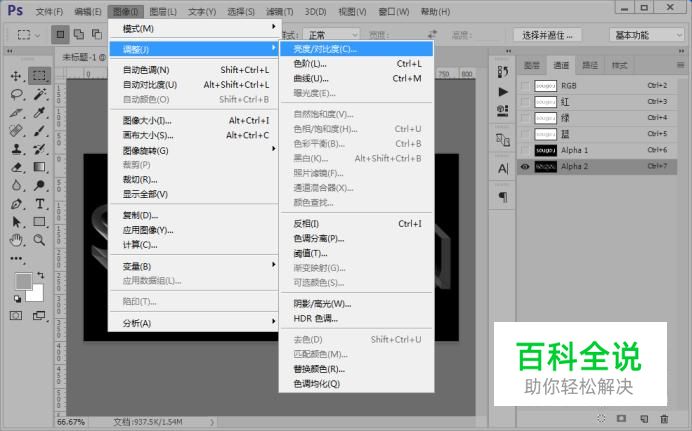Open the 滤镜(T) menu
692x431 pixels.
click(280, 12)
